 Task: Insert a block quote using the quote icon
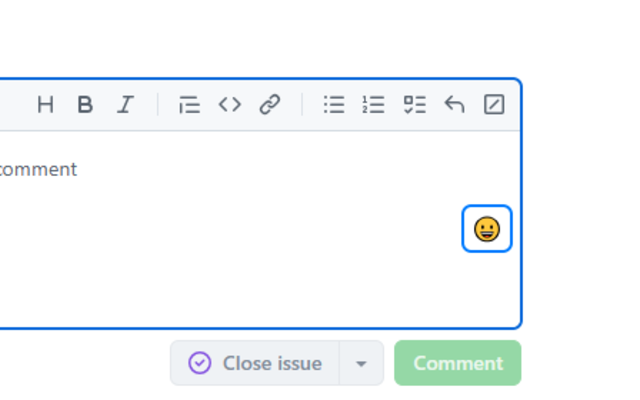(189, 104)
